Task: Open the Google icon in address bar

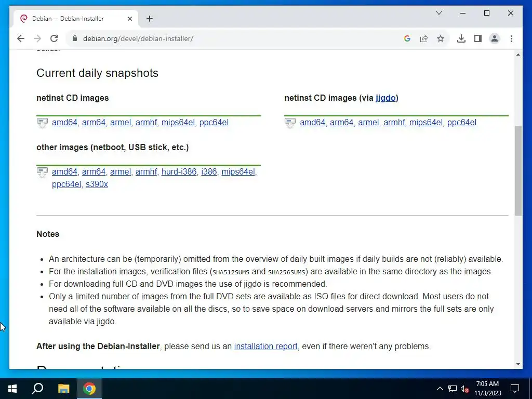Action: tap(407, 38)
